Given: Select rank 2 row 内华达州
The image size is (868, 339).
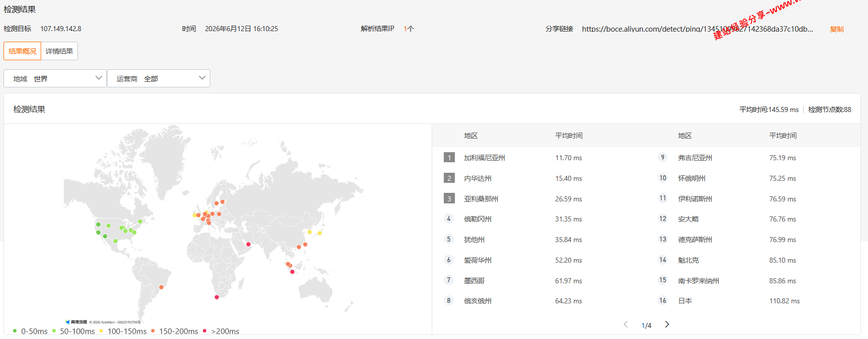Looking at the screenshot, I should tap(539, 178).
